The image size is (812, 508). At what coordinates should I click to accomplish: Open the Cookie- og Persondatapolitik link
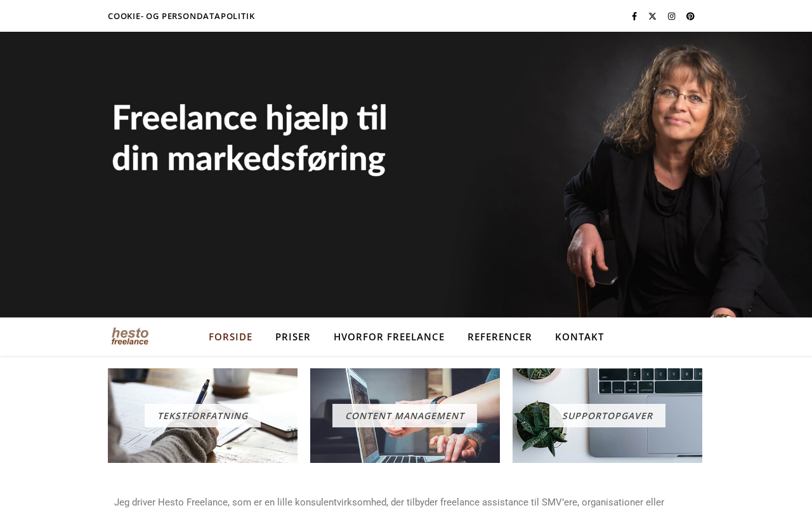(x=181, y=16)
